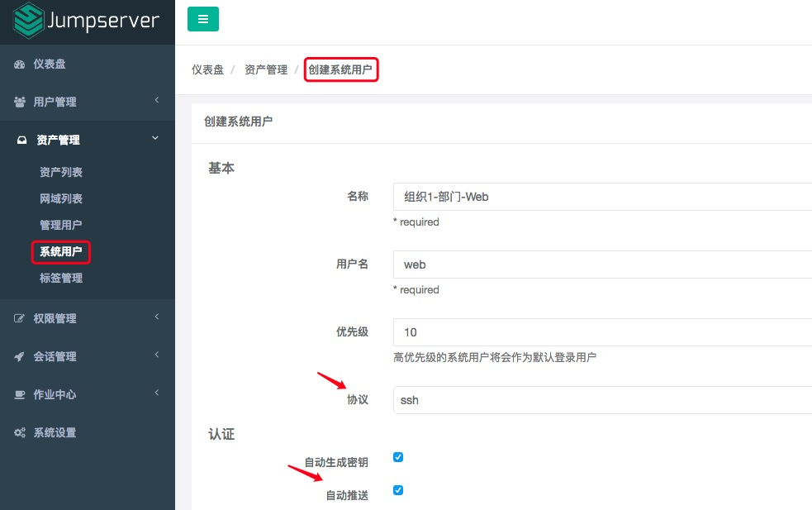
Task: Click the 认证 section heading
Action: [x=221, y=434]
